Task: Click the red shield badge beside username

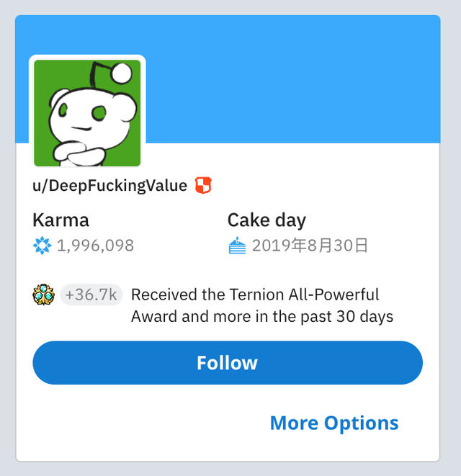Action: [x=203, y=186]
